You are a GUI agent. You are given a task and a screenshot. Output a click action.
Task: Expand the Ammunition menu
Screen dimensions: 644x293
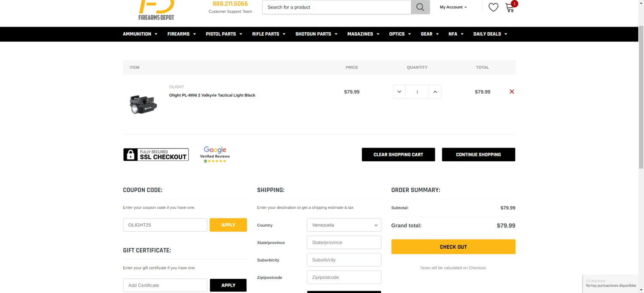coord(140,34)
